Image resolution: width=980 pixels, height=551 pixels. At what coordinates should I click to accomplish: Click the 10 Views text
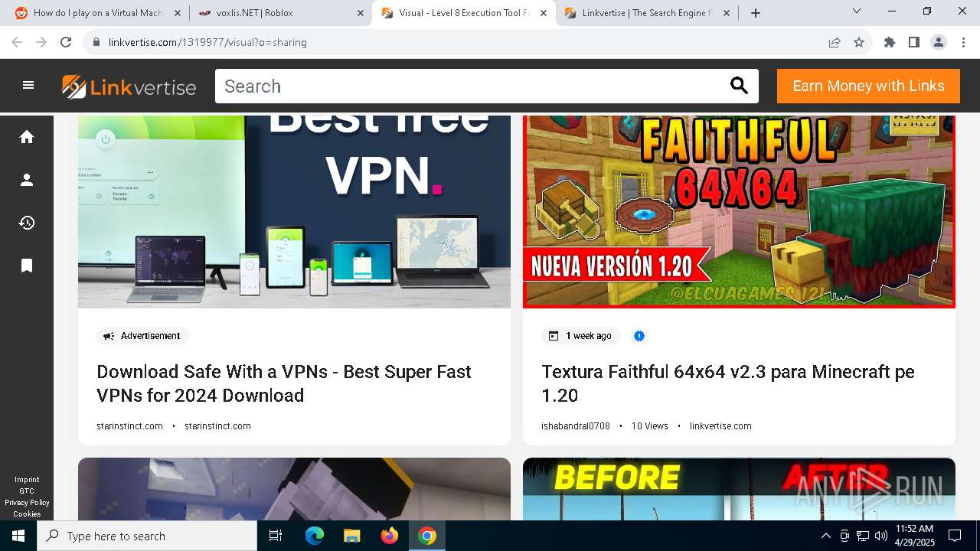coord(650,426)
